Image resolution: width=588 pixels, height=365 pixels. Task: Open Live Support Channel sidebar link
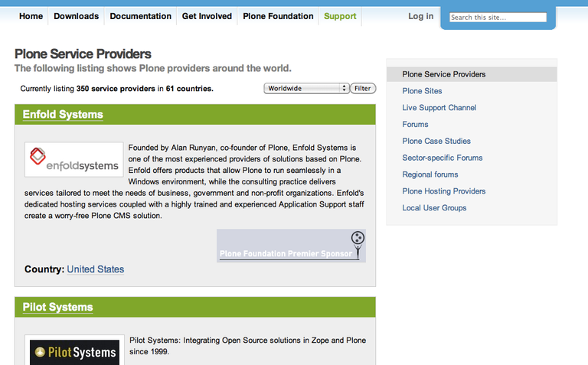pos(439,108)
